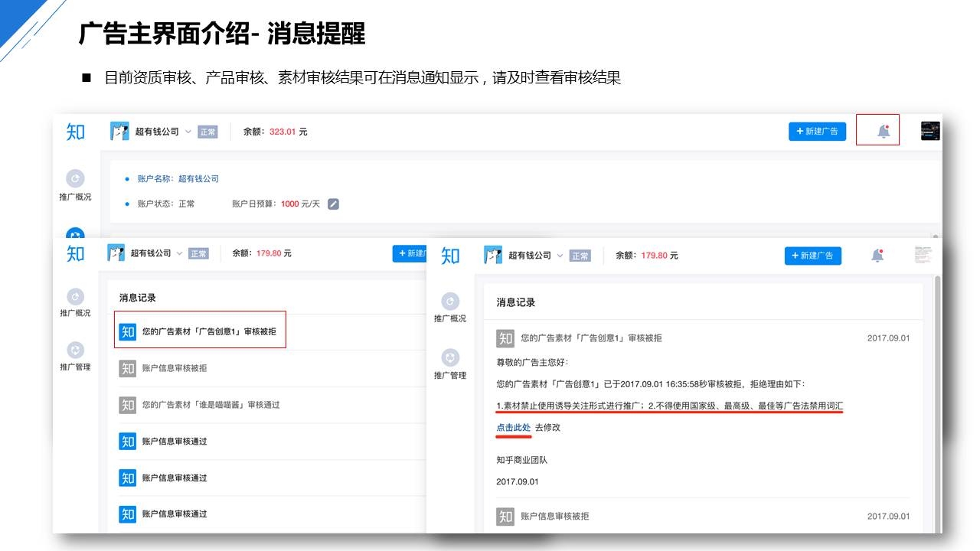Click the 推广管理 sidebar icon in the message detail window

tap(451, 357)
